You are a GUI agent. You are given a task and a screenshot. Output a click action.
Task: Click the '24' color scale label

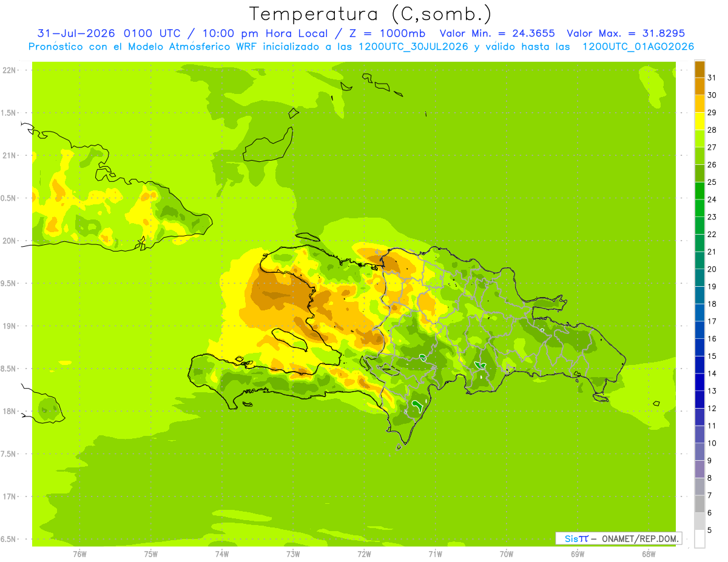tap(712, 199)
